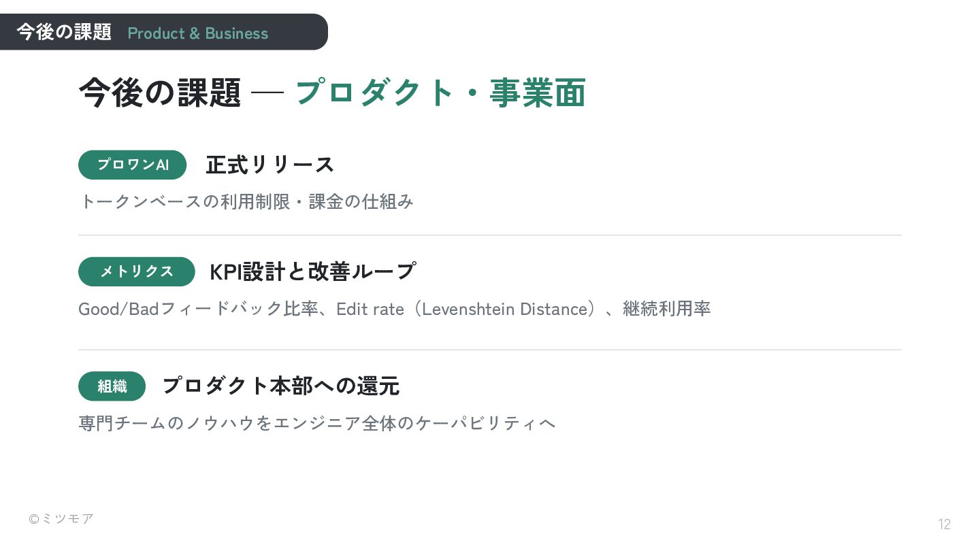Screen dimensions: 980x551
Task: Click the プロダクト本部への還元 heading
Action: (280, 386)
